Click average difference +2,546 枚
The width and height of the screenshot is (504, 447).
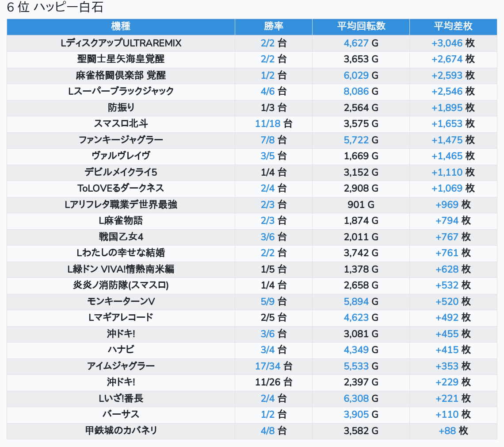(x=453, y=92)
